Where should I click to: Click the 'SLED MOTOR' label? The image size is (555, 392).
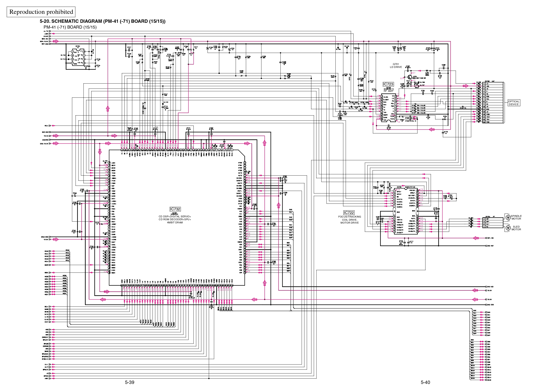click(x=516, y=228)
